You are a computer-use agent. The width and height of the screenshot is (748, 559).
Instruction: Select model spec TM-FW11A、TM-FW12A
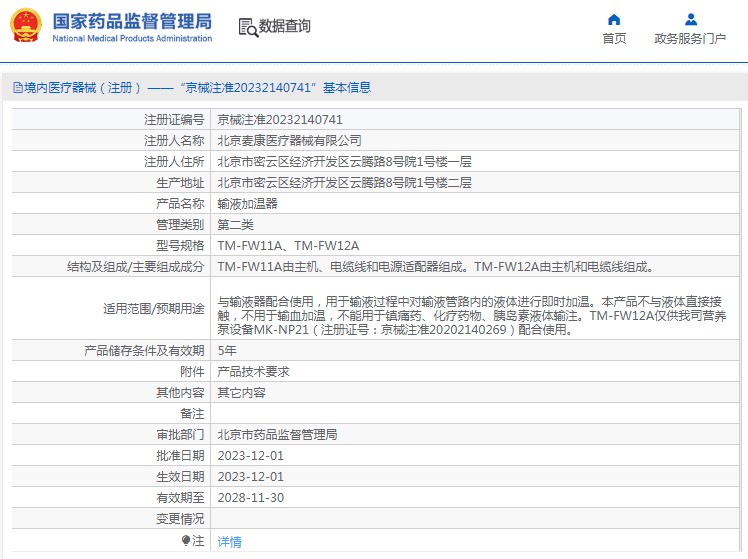pos(288,246)
